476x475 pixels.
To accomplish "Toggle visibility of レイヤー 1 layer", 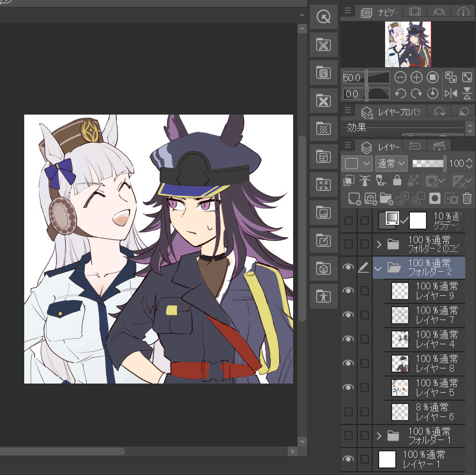I will (349, 459).
